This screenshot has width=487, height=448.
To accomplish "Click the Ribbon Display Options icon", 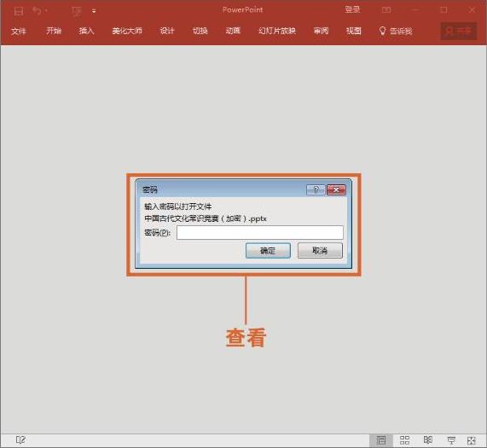I will (x=386, y=10).
